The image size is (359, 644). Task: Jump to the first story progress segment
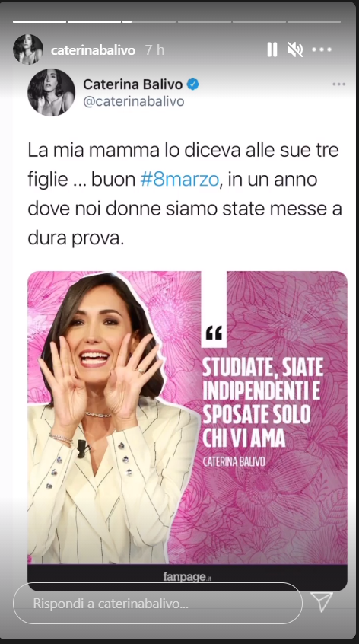40,21
